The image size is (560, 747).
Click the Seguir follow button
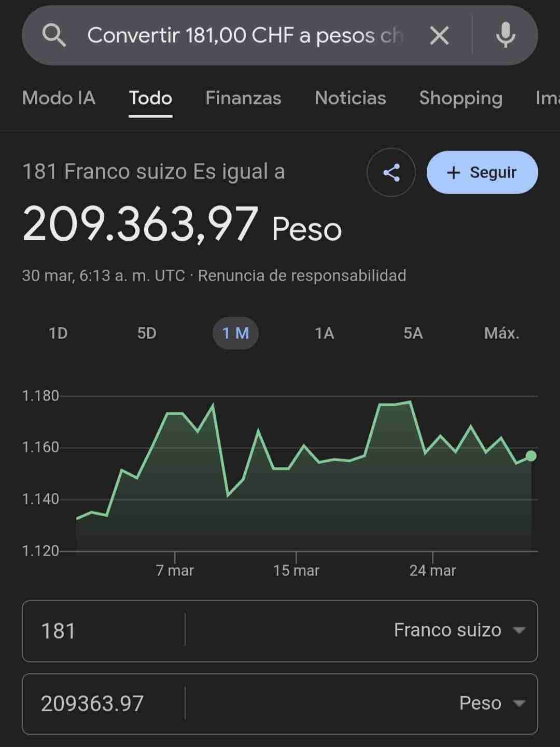pyautogui.click(x=482, y=173)
